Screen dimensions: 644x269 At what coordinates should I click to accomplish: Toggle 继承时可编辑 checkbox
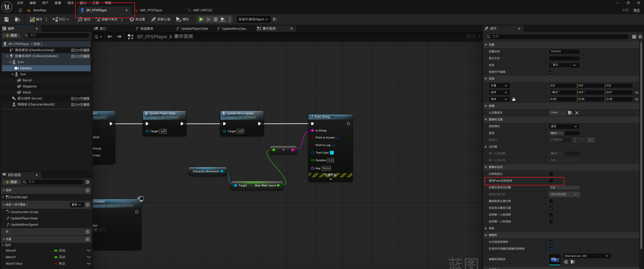[x=551, y=72]
